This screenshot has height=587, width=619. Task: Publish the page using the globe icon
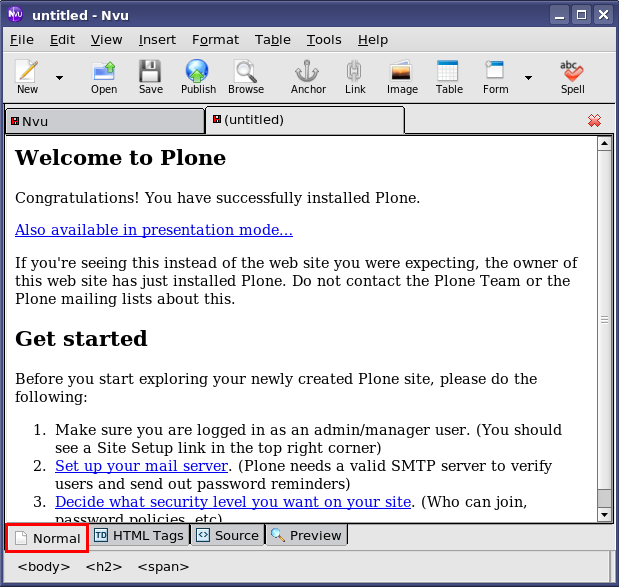tap(198, 77)
